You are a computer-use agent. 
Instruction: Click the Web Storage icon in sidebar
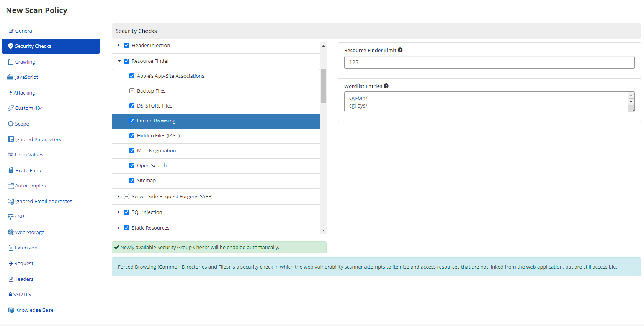pos(11,232)
